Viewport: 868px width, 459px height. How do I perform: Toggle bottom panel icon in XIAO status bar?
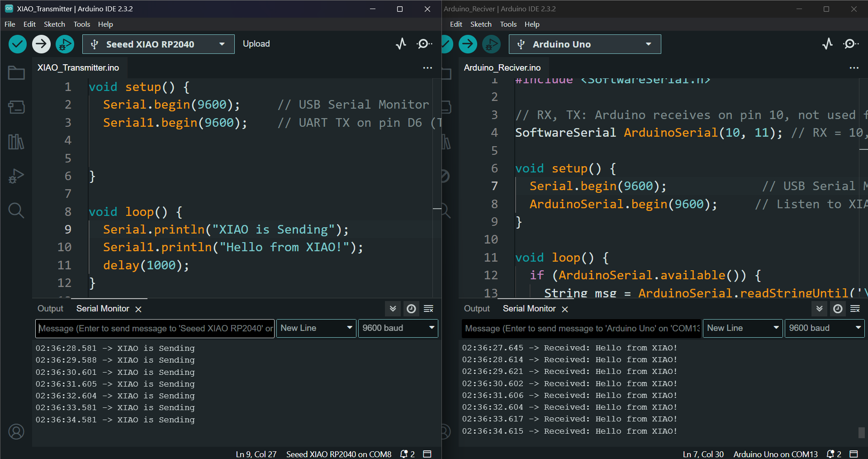click(427, 454)
